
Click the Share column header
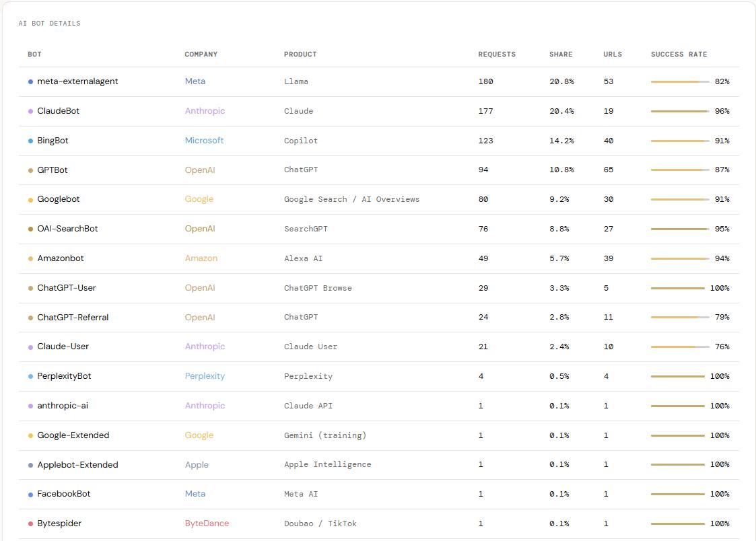point(560,55)
